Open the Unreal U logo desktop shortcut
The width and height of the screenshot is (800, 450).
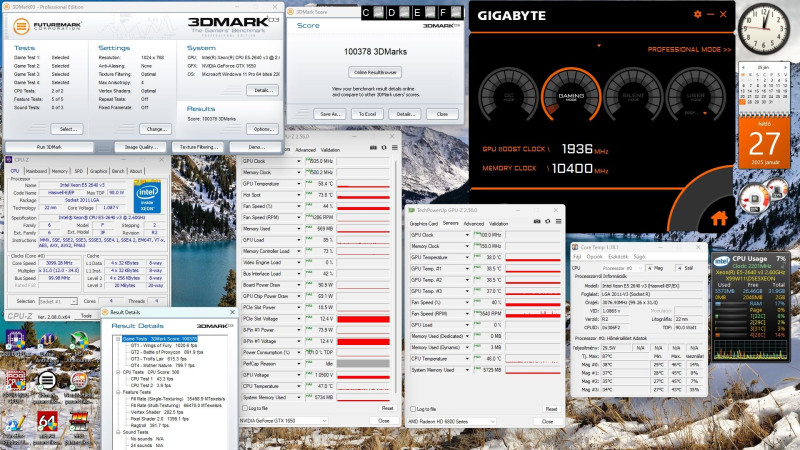[x=47, y=340]
